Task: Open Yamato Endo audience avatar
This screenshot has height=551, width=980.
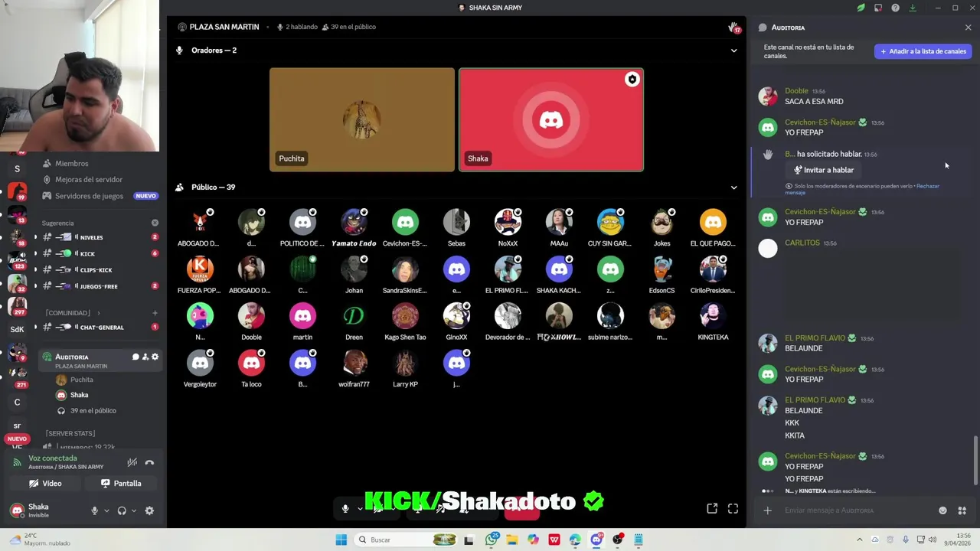Action: (354, 222)
